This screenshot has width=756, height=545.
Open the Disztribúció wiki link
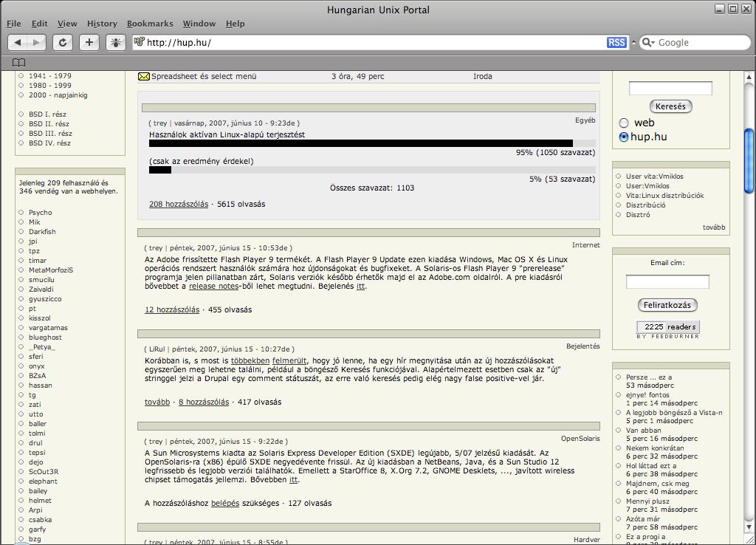645,205
